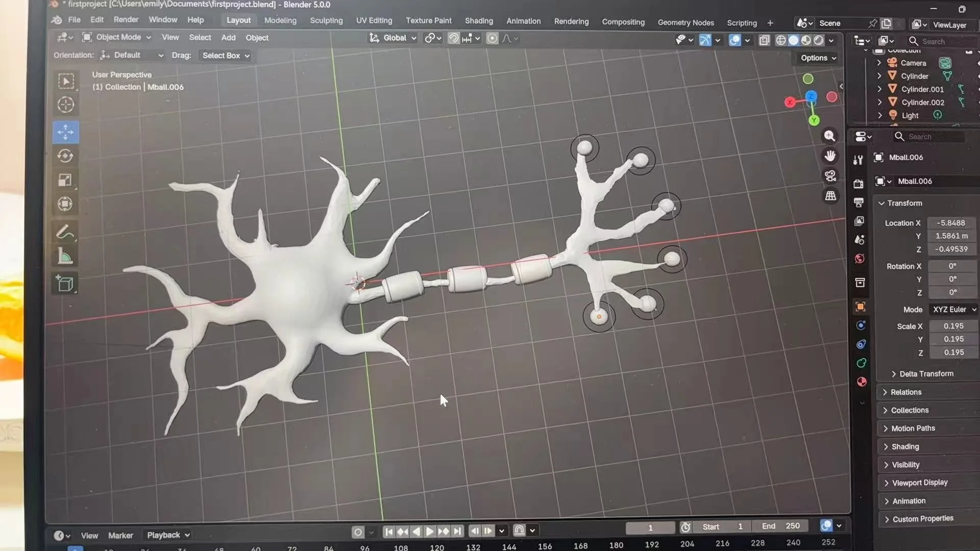This screenshot has height=551, width=980.
Task: Click the Options button in viewport
Action: pos(818,58)
